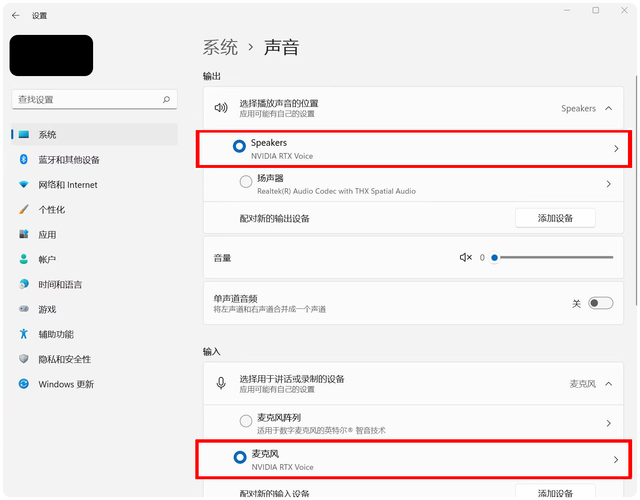
Task: Collapse the input device list chevron
Action: tap(609, 384)
